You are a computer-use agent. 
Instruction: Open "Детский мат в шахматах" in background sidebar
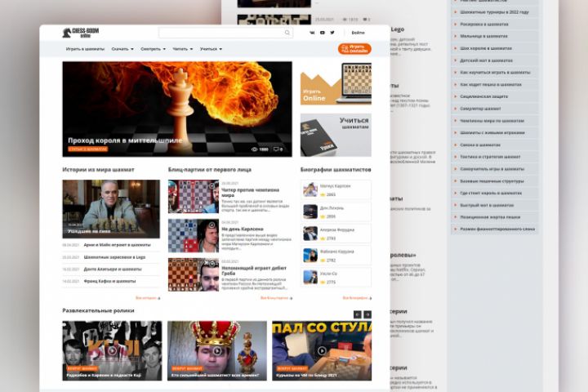point(487,60)
